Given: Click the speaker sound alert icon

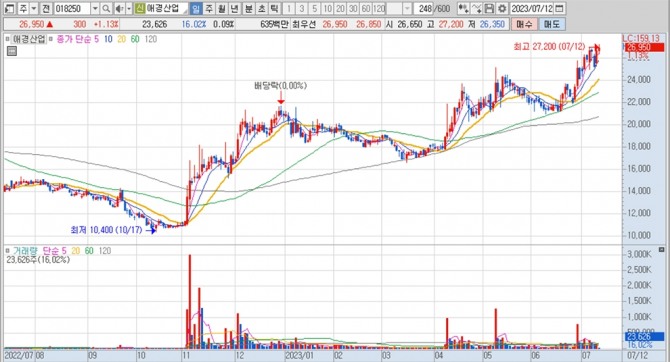Looking at the screenshot, I should tap(120, 8).
